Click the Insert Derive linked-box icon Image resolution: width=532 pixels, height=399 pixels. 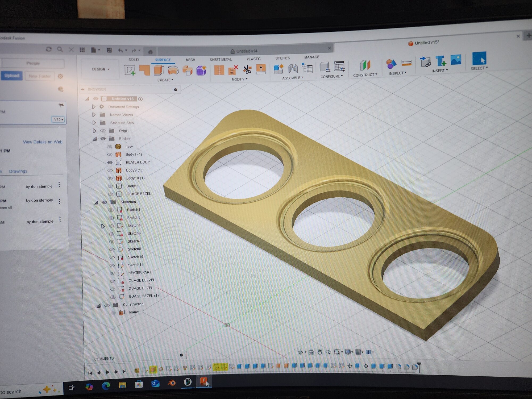[425, 62]
